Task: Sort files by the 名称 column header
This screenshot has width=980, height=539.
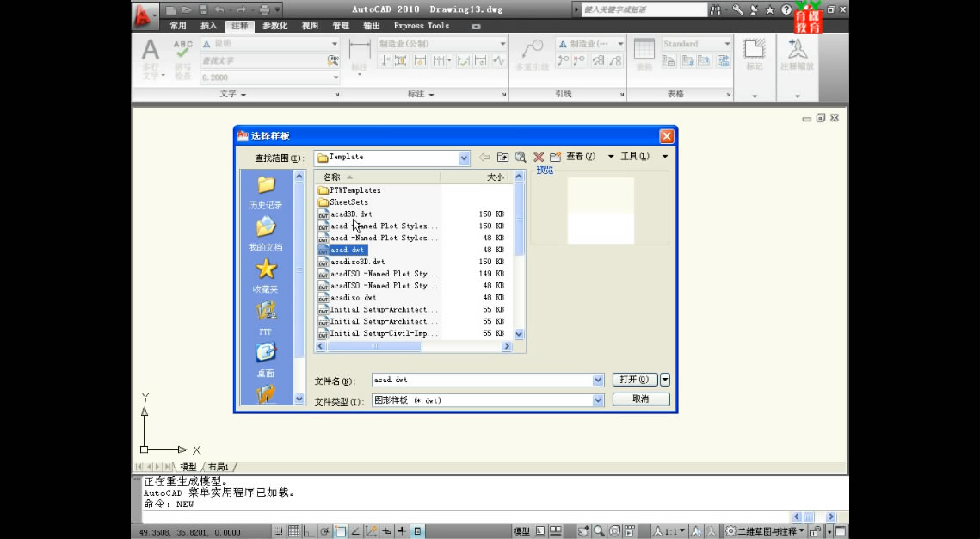Action: (378, 177)
